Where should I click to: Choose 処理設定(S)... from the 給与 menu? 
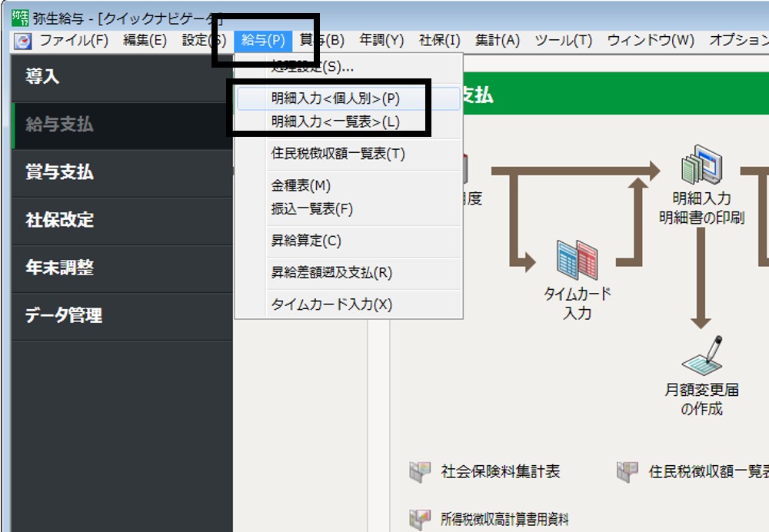[x=348, y=67]
